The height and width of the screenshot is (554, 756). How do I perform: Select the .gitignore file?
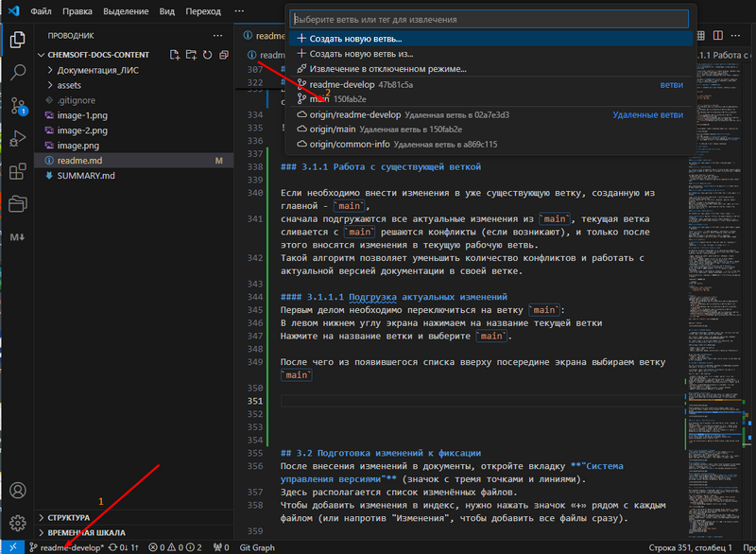(x=134, y=100)
